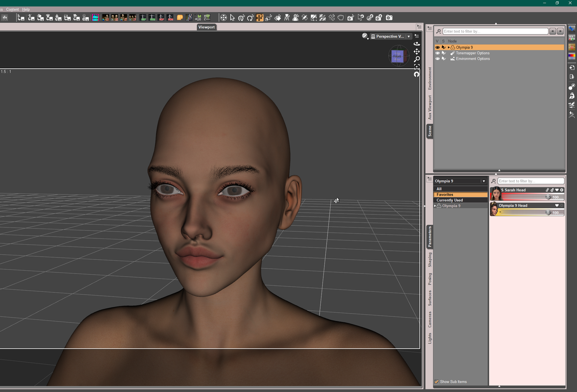Image resolution: width=577 pixels, height=392 pixels.
Task: Click the viewport frame/zoom magnifier icon
Action: click(x=417, y=59)
